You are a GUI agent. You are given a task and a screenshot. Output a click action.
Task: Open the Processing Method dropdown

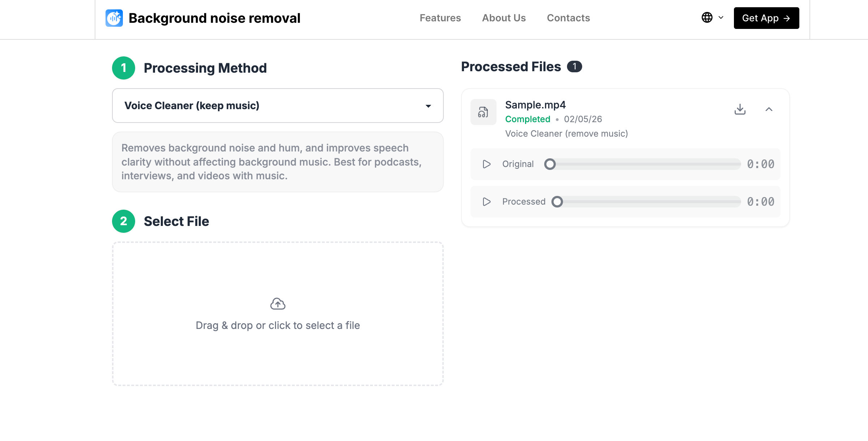pyautogui.click(x=278, y=106)
